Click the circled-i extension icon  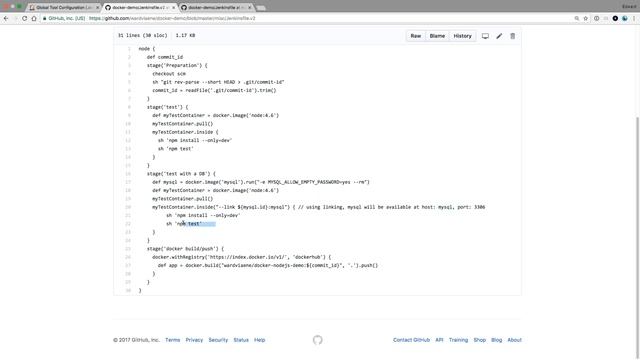[x=596, y=18]
